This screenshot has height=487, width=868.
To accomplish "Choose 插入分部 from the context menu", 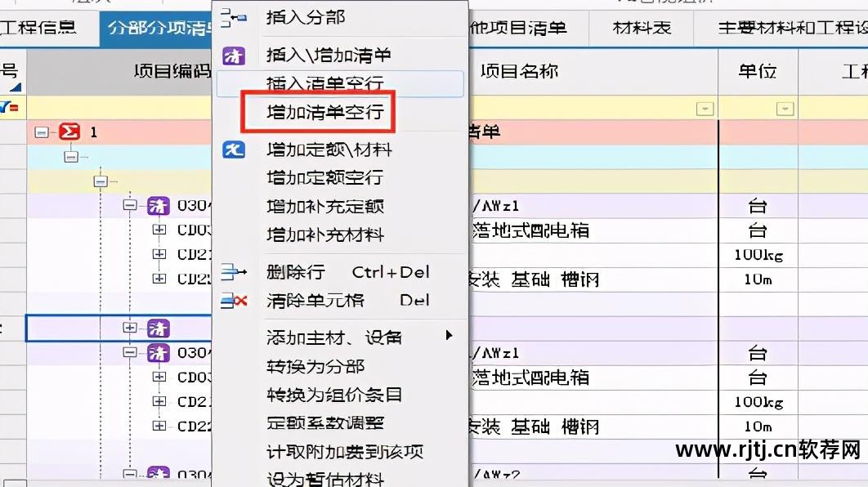I will tap(306, 18).
